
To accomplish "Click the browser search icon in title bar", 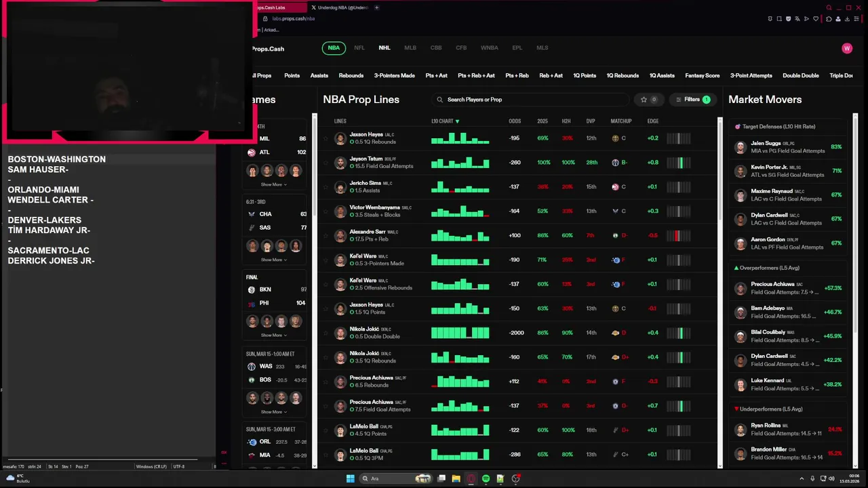I will click(829, 7).
